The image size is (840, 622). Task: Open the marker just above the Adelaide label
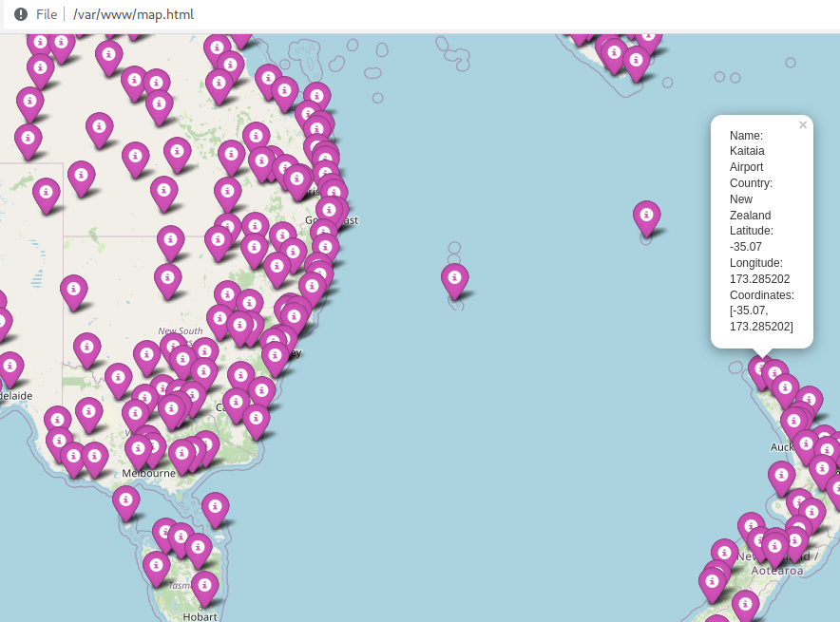pyautogui.click(x=10, y=370)
